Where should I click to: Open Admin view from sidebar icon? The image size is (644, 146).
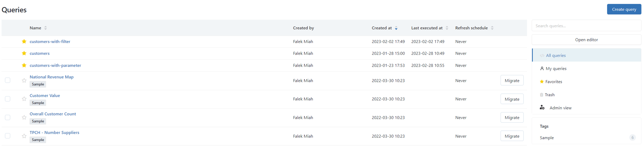click(x=542, y=108)
